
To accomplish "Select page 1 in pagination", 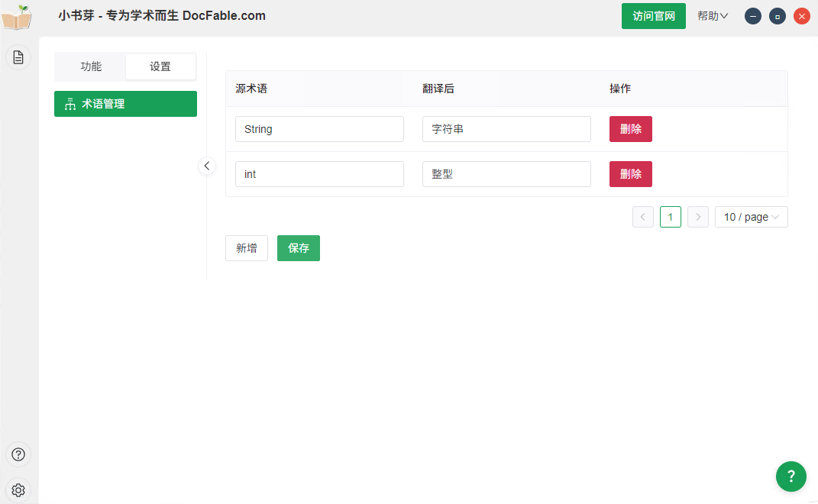I will [x=670, y=217].
